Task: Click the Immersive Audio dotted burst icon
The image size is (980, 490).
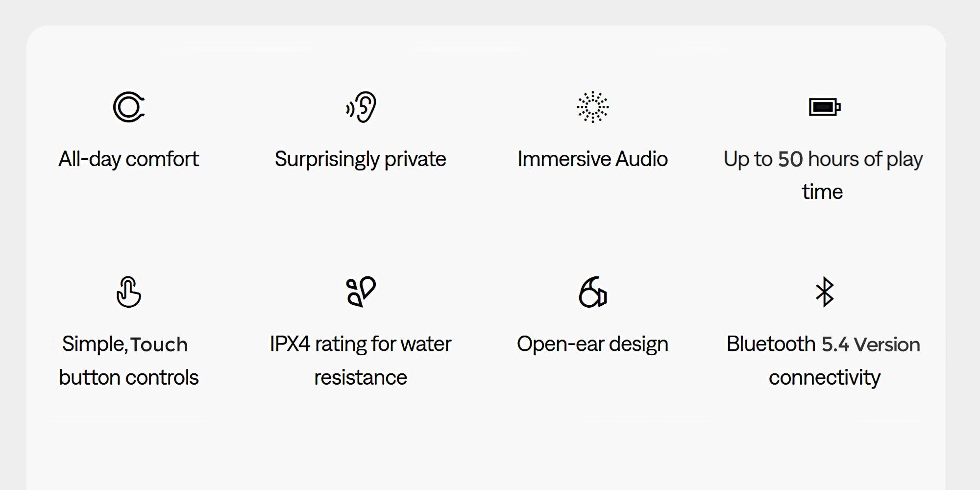Action: click(592, 107)
